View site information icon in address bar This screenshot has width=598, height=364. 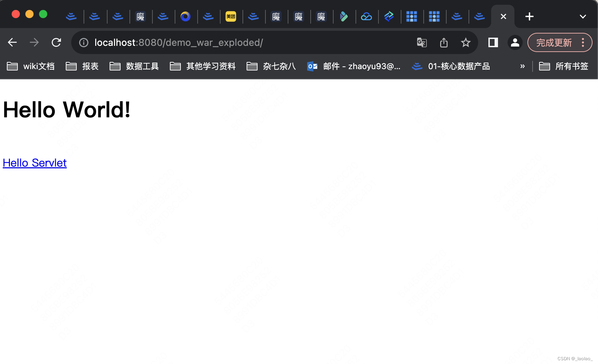(x=84, y=42)
